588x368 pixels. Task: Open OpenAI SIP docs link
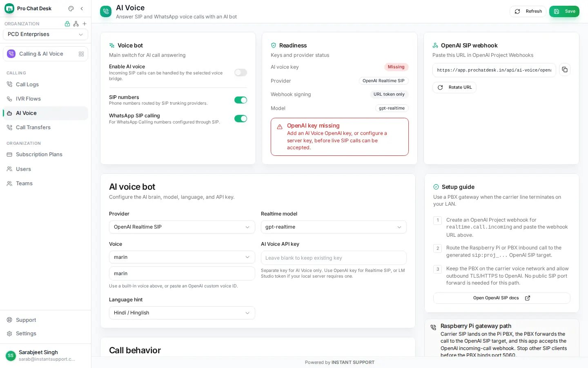click(x=501, y=298)
